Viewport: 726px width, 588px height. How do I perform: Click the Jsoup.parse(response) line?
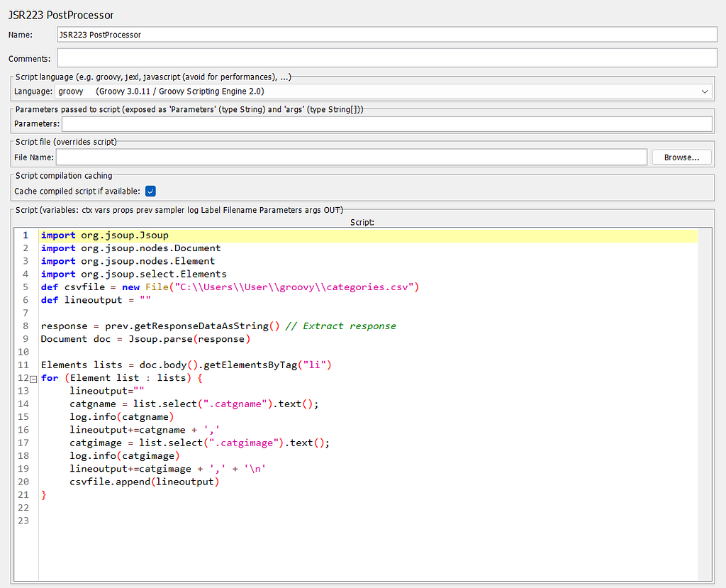[145, 339]
